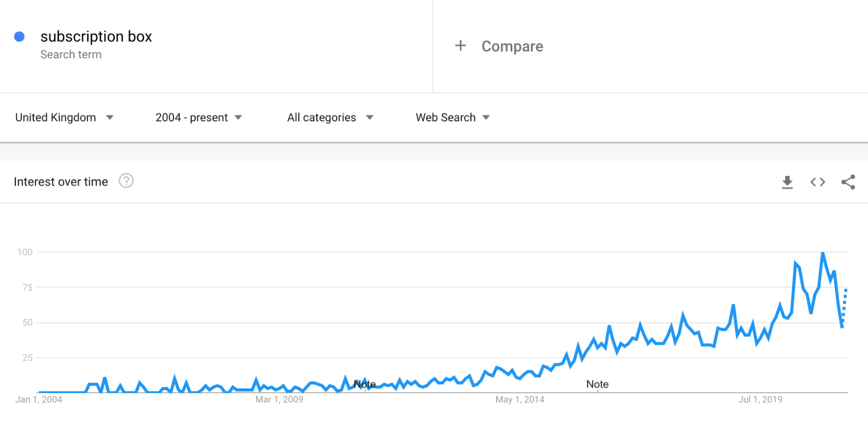Image resolution: width=868 pixels, height=424 pixels.
Task: Click the plus icon beside Compare
Action: point(460,46)
